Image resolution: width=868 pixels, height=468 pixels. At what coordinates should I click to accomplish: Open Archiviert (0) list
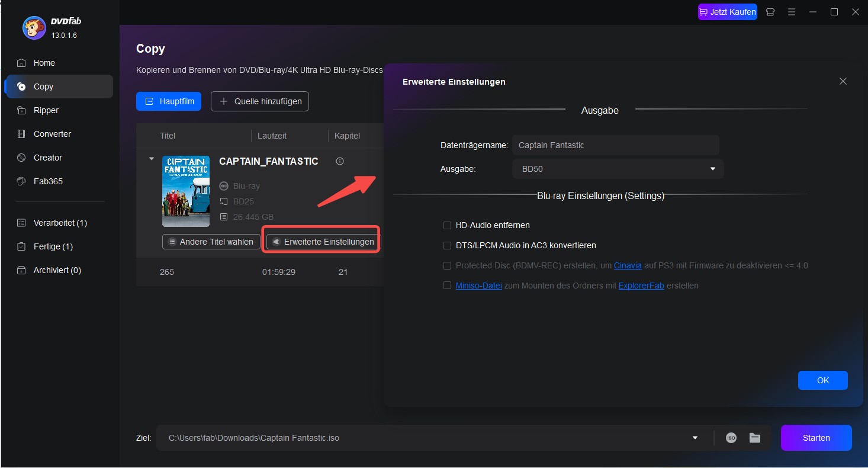pos(58,270)
